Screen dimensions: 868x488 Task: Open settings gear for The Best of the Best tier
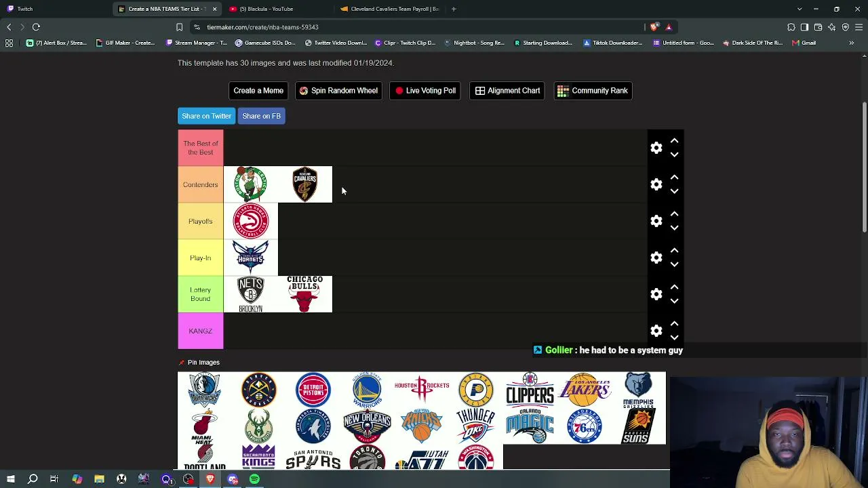656,148
